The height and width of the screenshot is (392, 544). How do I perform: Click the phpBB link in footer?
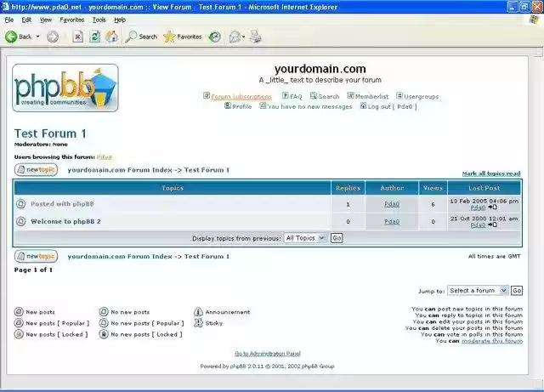[x=238, y=366]
